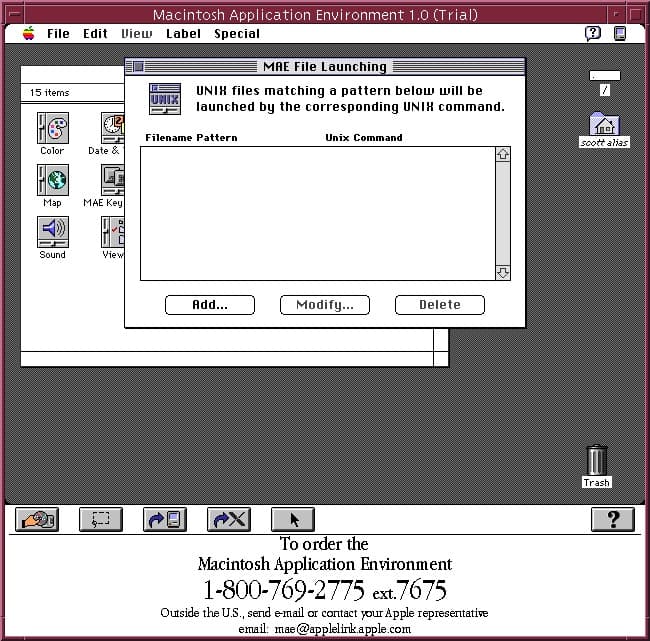This screenshot has height=641, width=650.
Task: Close the MAE File Launching window
Action: [x=138, y=66]
